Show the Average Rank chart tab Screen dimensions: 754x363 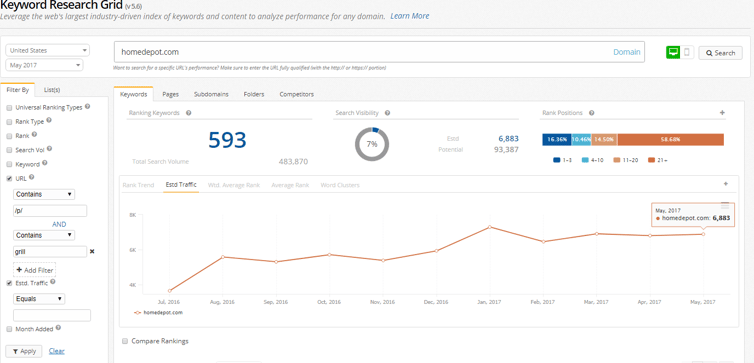pyautogui.click(x=290, y=185)
